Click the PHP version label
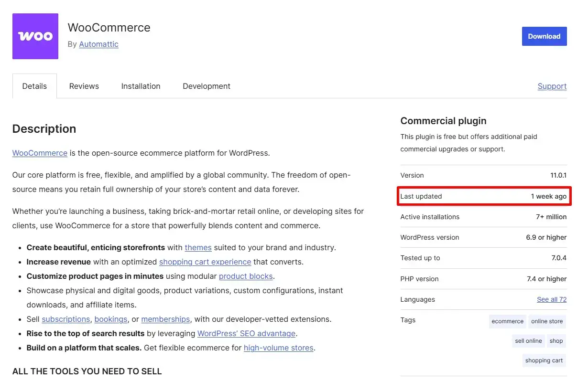Screen dimensions: 588x381 tap(419, 279)
